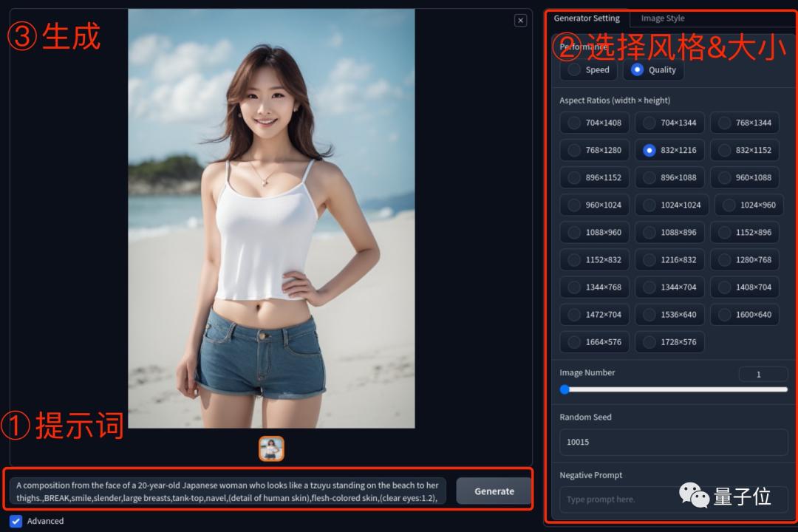Choose the 1216×832 aspect ratio
The image size is (798, 532).
(669, 260)
